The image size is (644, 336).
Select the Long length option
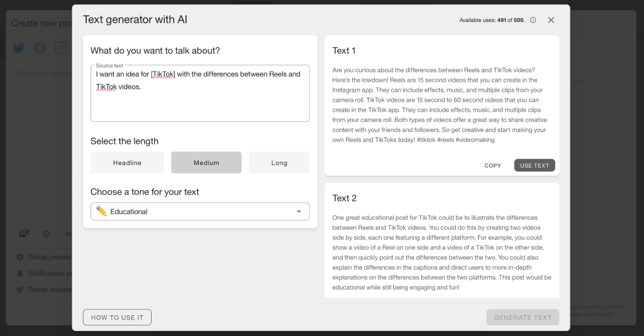pyautogui.click(x=279, y=163)
